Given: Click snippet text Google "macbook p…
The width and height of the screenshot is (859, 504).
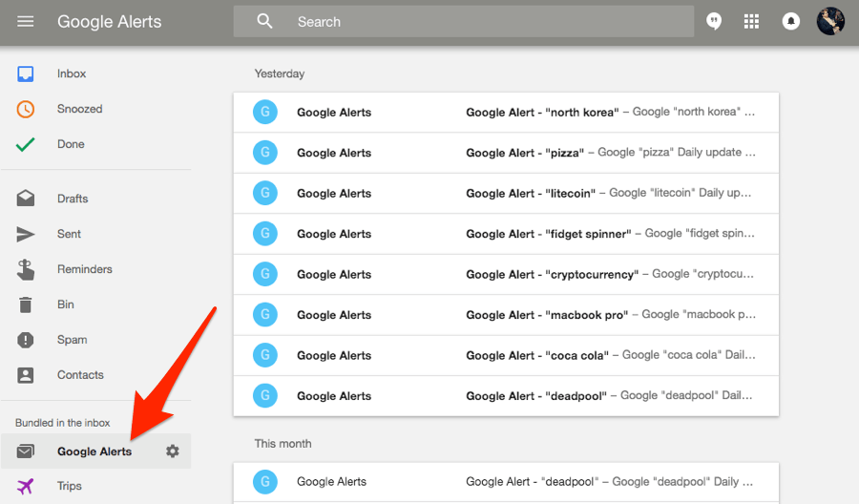Looking at the screenshot, I should (699, 314).
